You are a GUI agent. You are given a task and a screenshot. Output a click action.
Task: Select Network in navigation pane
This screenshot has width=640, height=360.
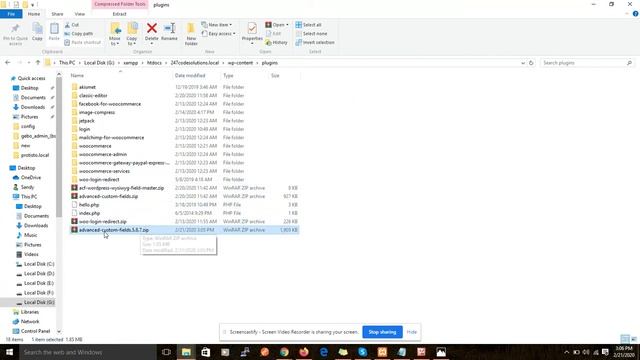pyautogui.click(x=30, y=322)
